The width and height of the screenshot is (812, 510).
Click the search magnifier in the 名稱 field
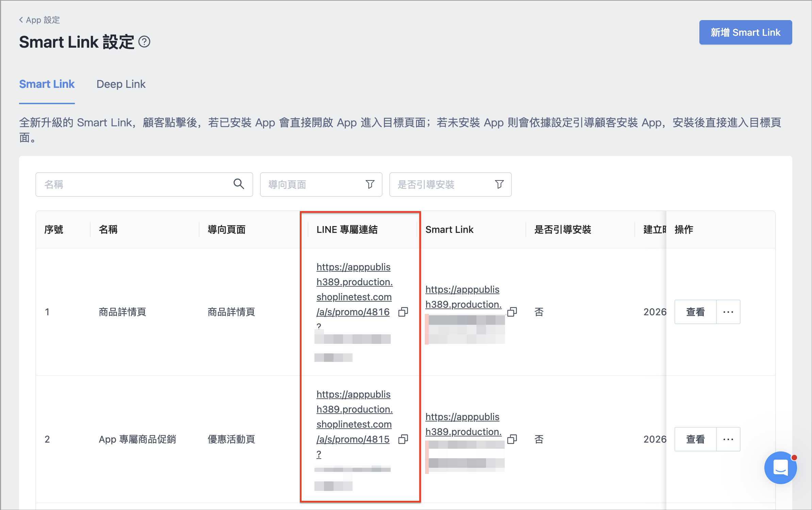point(239,184)
